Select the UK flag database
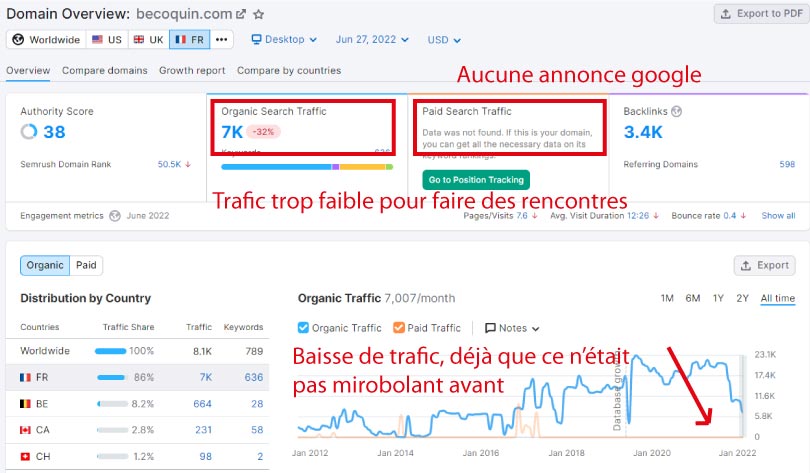810x473 pixels. (x=148, y=40)
